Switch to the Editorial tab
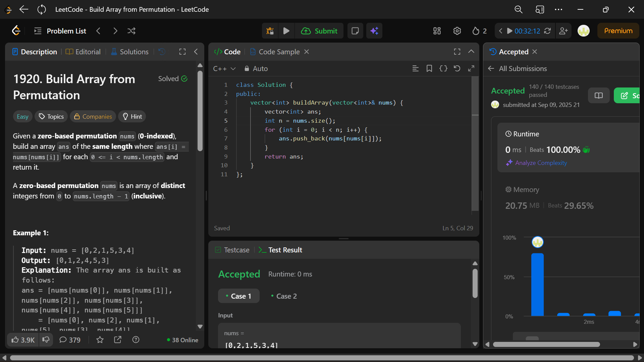This screenshot has width=644, height=362. point(83,52)
